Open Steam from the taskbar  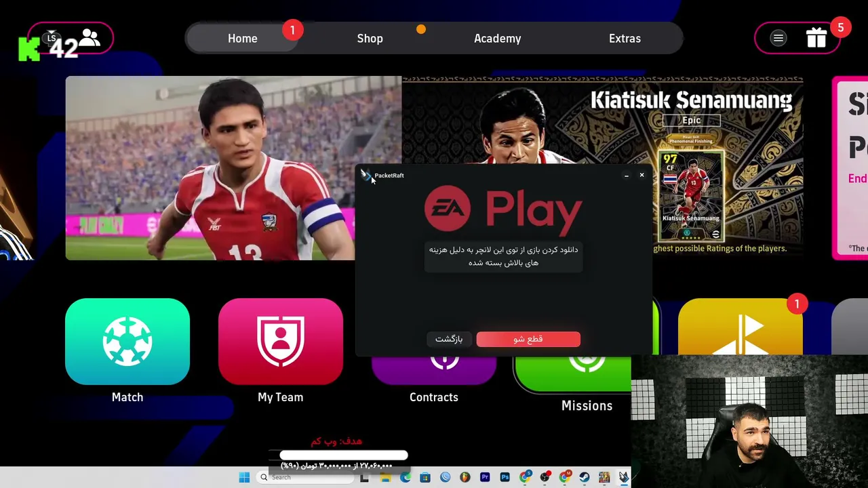585,478
